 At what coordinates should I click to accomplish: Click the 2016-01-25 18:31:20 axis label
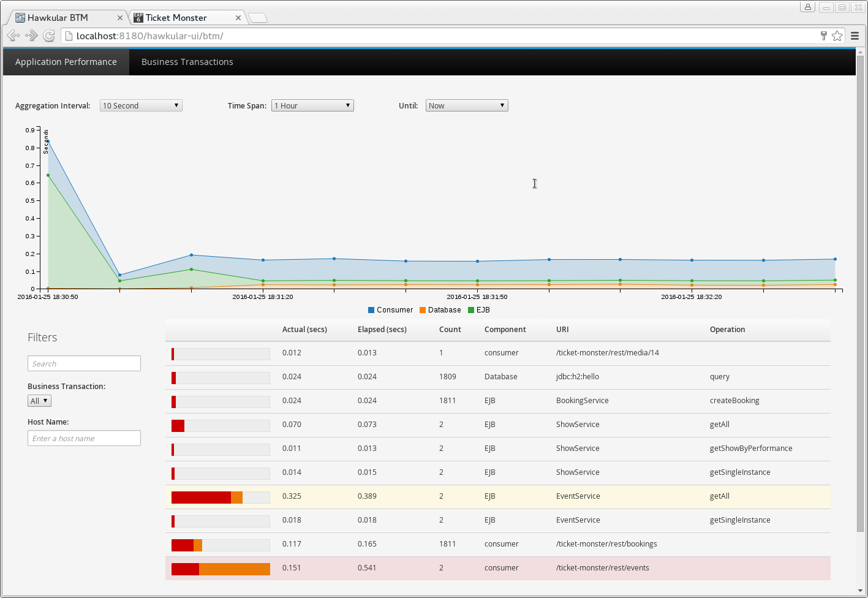262,297
